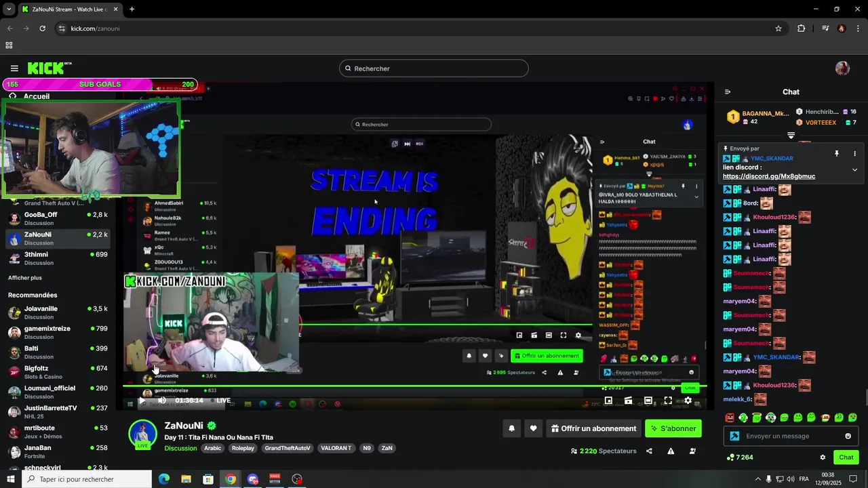Click the Kick logo
This screenshot has width=868, height=488.
coord(49,68)
